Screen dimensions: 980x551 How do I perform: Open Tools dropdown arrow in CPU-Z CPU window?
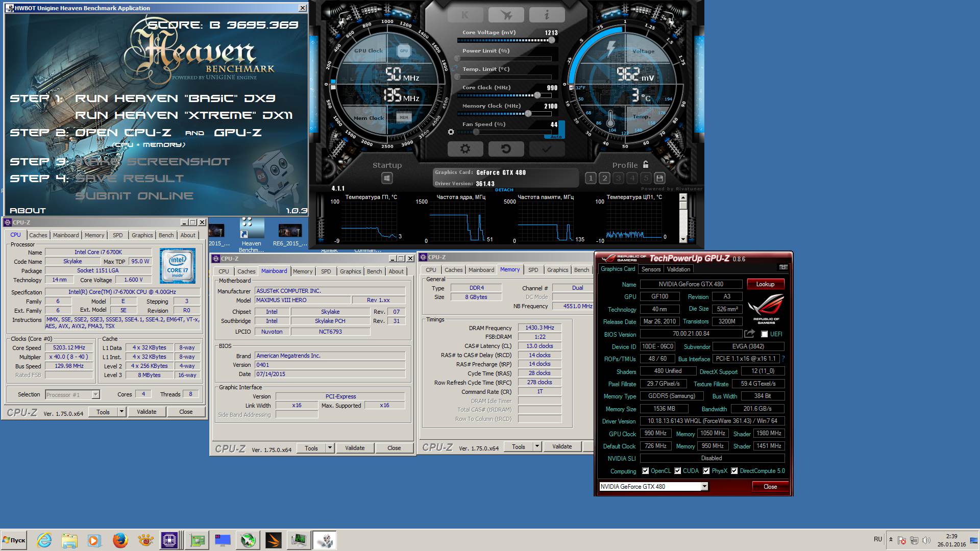121,411
